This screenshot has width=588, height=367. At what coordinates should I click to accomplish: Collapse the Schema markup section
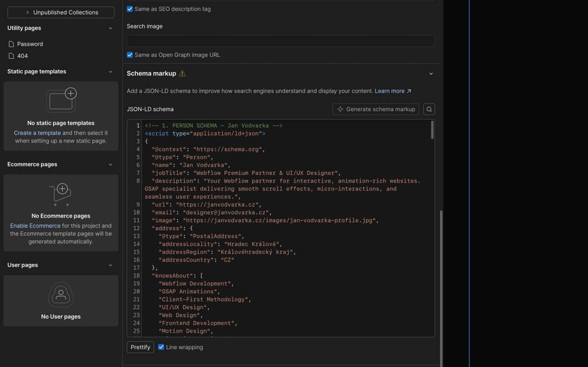click(431, 74)
